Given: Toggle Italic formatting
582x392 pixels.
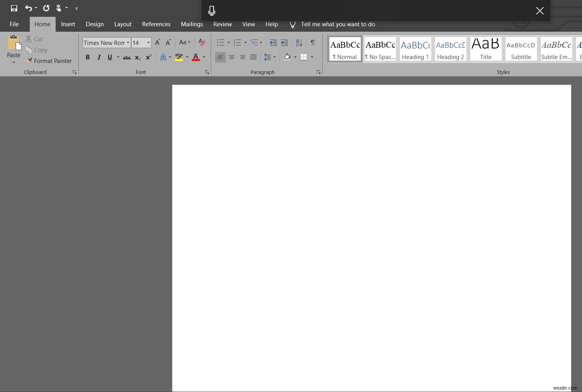Looking at the screenshot, I should click(x=99, y=57).
